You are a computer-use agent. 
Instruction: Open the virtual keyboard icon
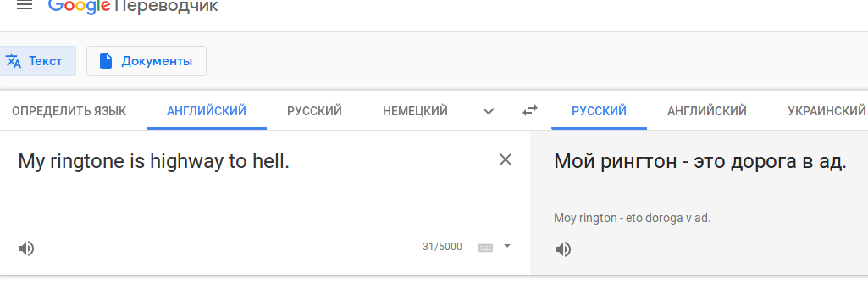(x=485, y=248)
